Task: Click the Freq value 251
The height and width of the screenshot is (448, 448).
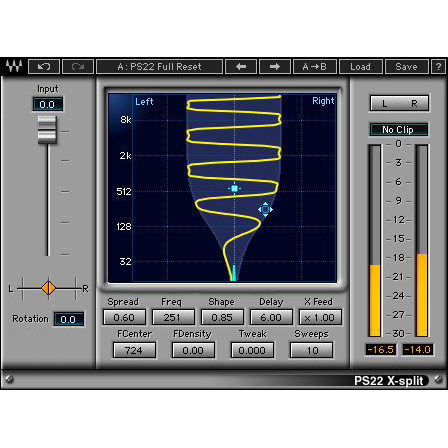Action: pyautogui.click(x=173, y=317)
